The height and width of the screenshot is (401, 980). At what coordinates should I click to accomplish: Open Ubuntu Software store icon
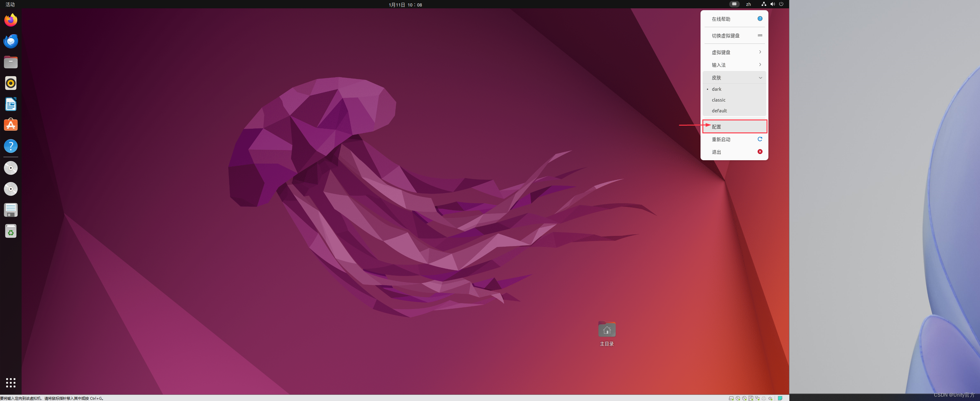coord(11,125)
